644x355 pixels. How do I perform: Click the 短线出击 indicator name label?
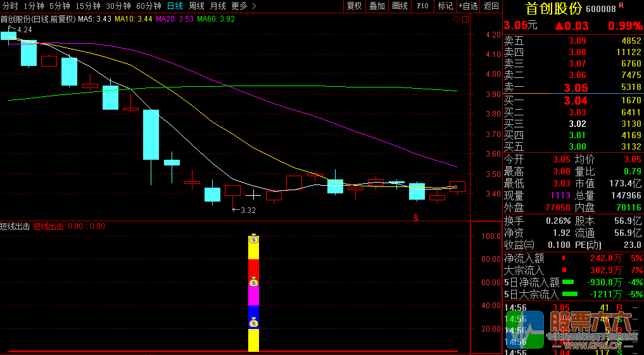coord(15,226)
